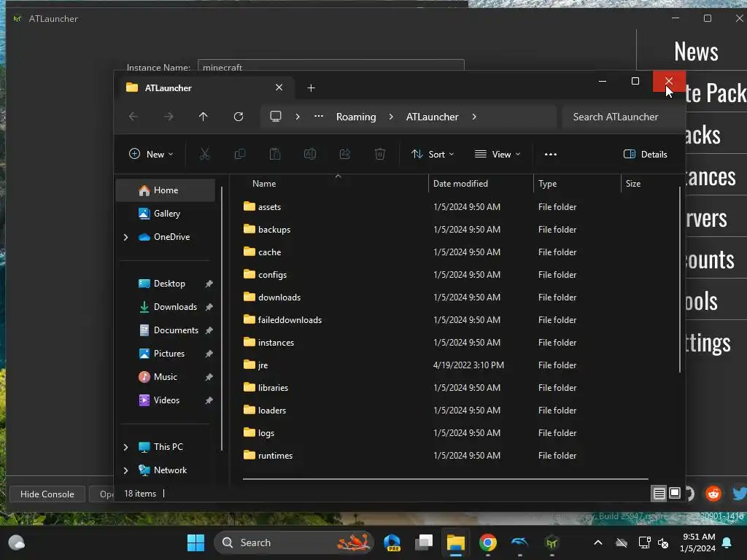Open the Sort dropdown menu
Viewport: 747px width, 560px height.
pyautogui.click(x=433, y=155)
